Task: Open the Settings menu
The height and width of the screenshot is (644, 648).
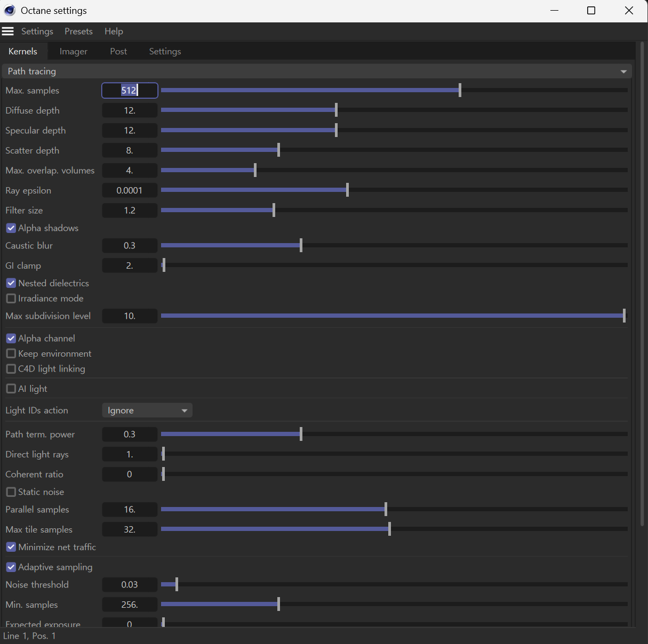Action: [37, 31]
